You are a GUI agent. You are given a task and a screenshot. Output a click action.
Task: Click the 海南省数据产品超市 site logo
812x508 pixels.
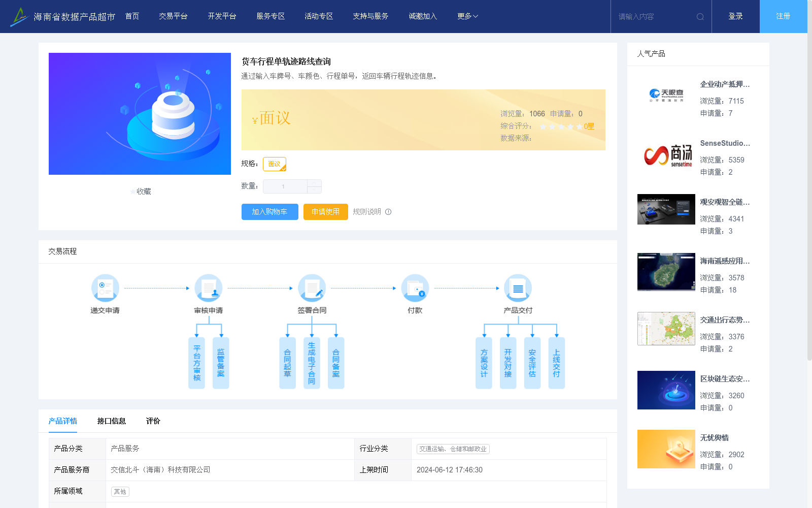coord(62,17)
